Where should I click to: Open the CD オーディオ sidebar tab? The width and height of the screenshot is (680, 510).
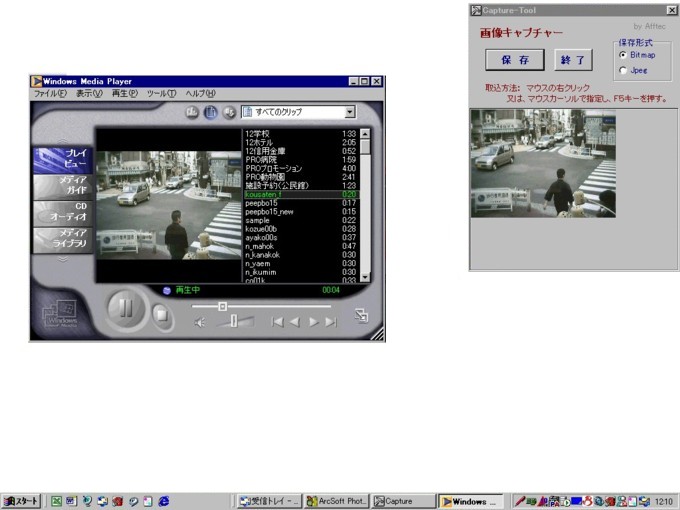pyautogui.click(x=63, y=212)
